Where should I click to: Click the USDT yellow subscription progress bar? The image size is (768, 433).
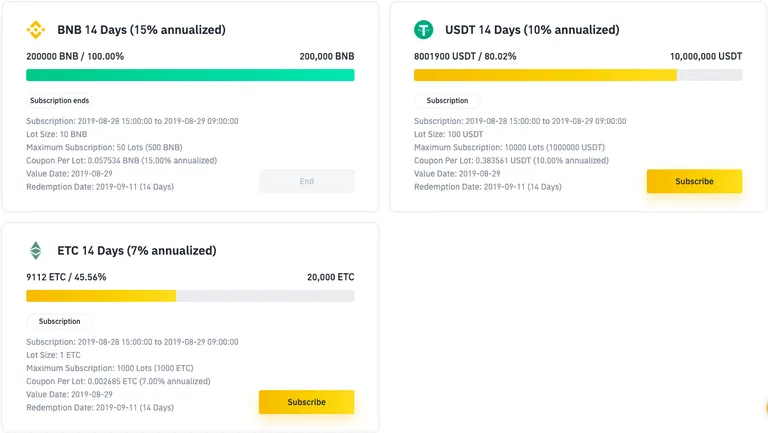[x=578, y=75]
